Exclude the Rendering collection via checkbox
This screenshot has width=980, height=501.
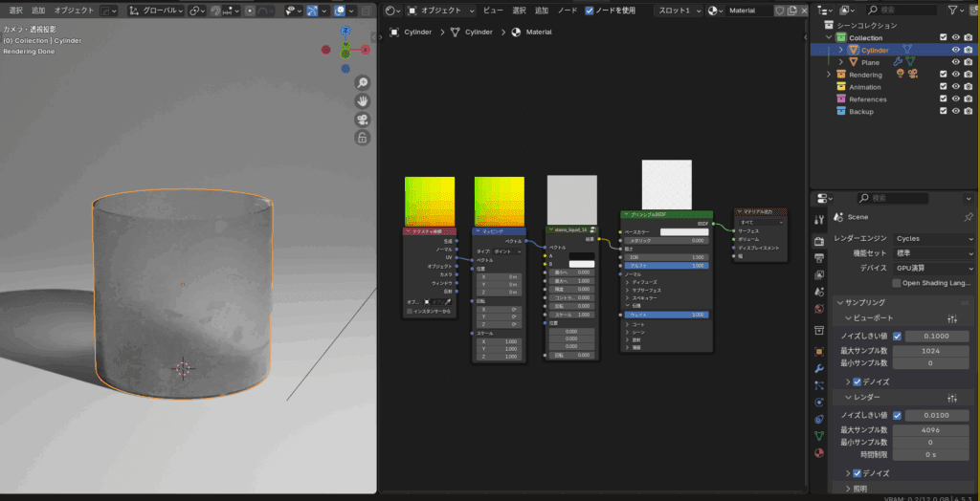pos(943,75)
